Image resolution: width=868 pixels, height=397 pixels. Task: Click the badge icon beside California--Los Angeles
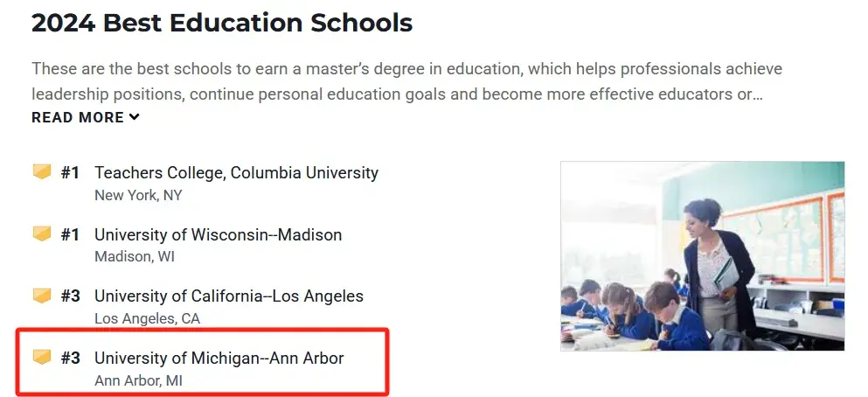[42, 296]
